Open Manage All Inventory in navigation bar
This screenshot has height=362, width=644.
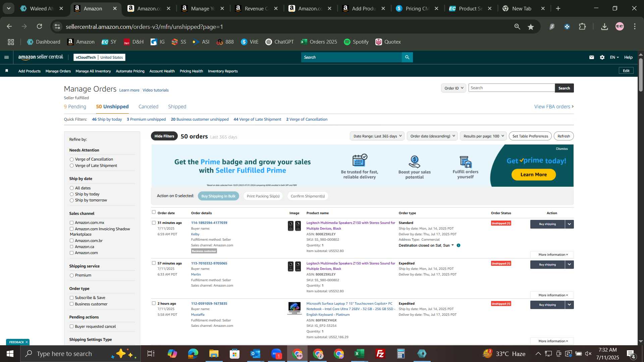[93, 71]
